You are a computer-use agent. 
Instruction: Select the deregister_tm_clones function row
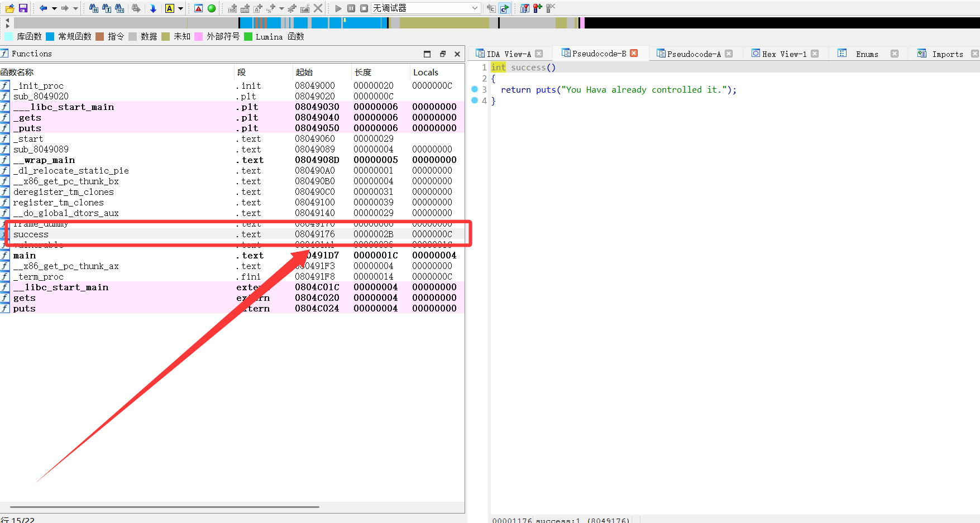(x=232, y=191)
